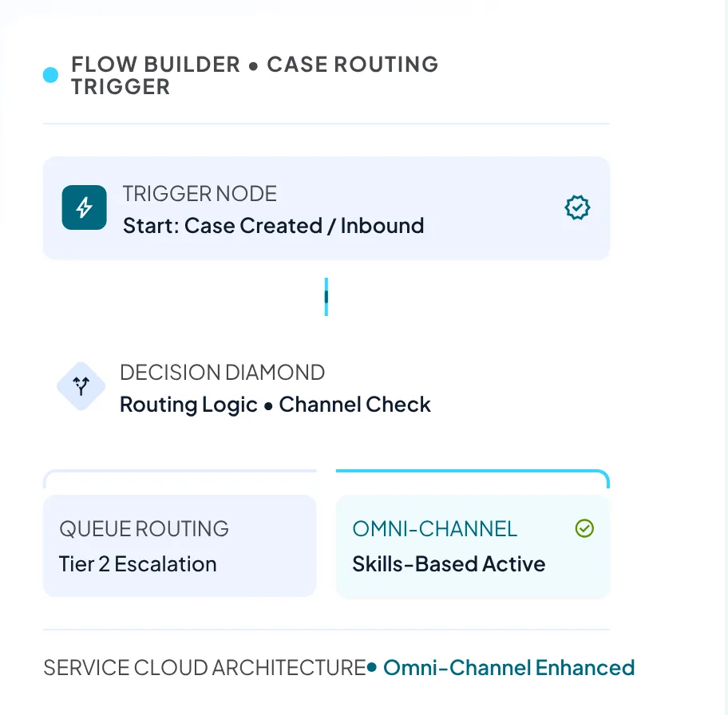Click the cyan status dot by Flow Builder
The image size is (728, 715).
50,75
